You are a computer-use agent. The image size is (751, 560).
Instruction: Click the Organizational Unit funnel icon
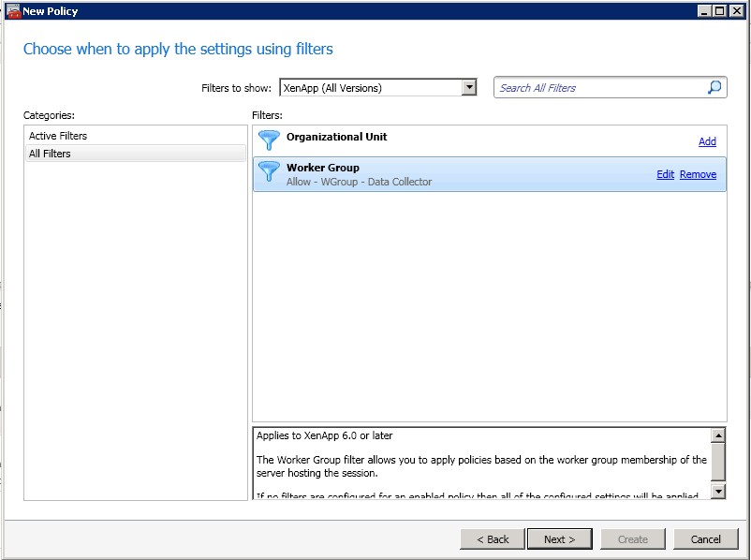point(269,141)
